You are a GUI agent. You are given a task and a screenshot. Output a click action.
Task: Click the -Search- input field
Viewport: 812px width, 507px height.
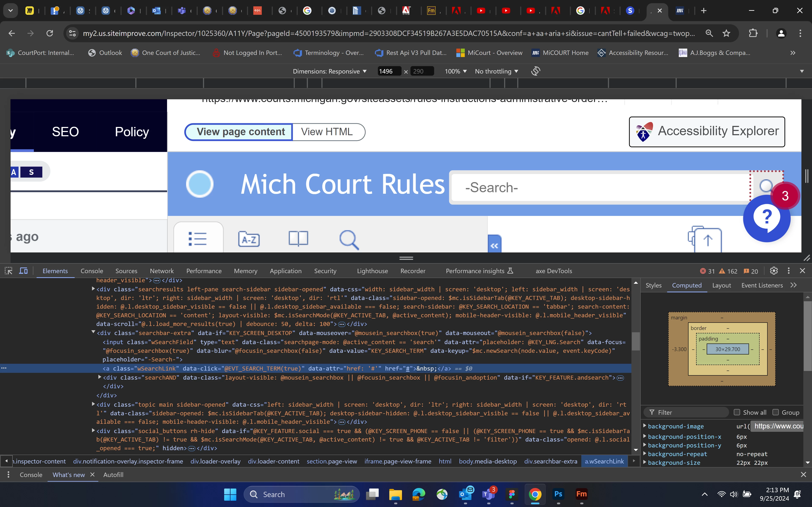(x=601, y=187)
